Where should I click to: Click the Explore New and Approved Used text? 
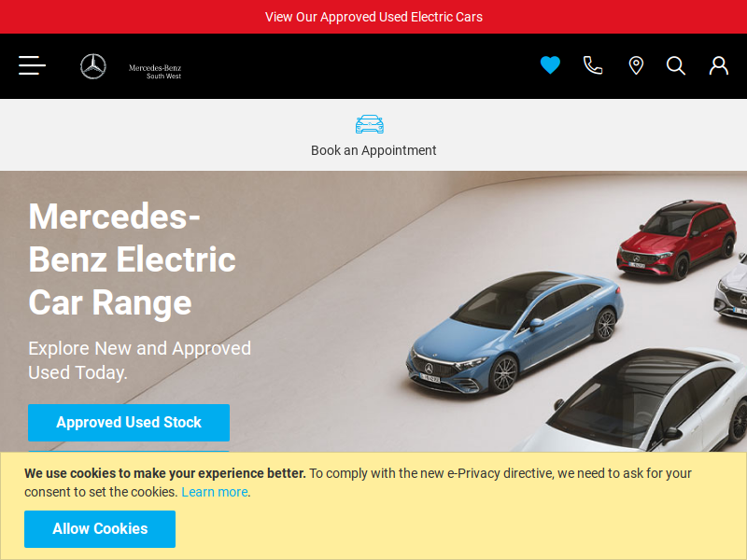click(x=139, y=360)
